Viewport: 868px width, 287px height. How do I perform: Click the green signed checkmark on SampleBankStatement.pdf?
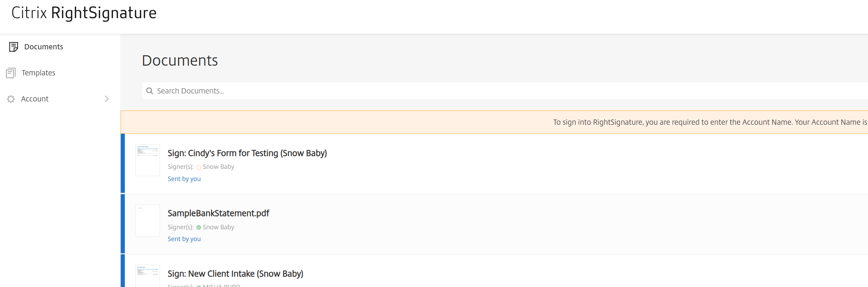pyautogui.click(x=199, y=227)
